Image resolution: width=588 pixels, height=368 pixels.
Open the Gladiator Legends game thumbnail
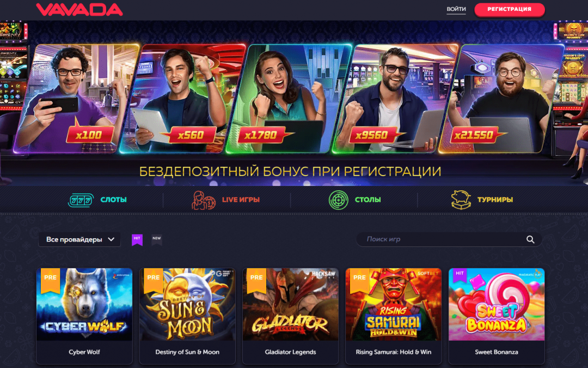(x=291, y=305)
